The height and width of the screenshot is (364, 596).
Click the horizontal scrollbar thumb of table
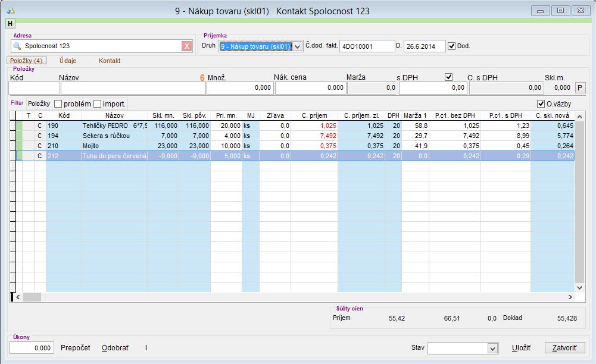click(x=32, y=297)
